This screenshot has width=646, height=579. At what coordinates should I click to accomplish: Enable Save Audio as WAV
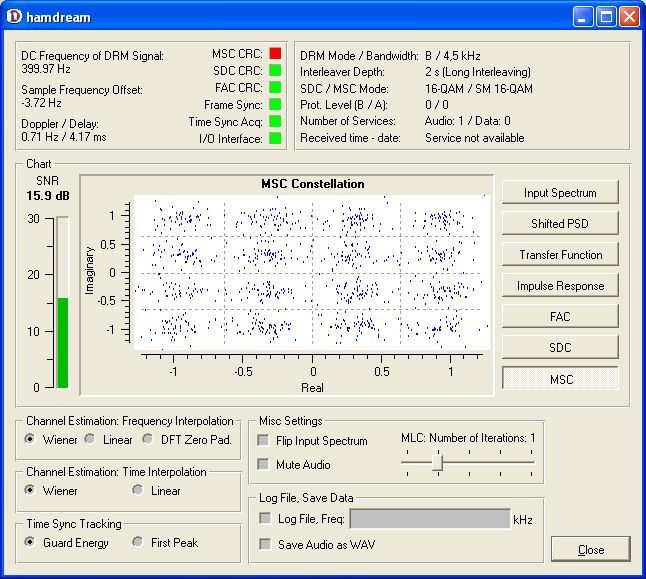pyautogui.click(x=264, y=544)
